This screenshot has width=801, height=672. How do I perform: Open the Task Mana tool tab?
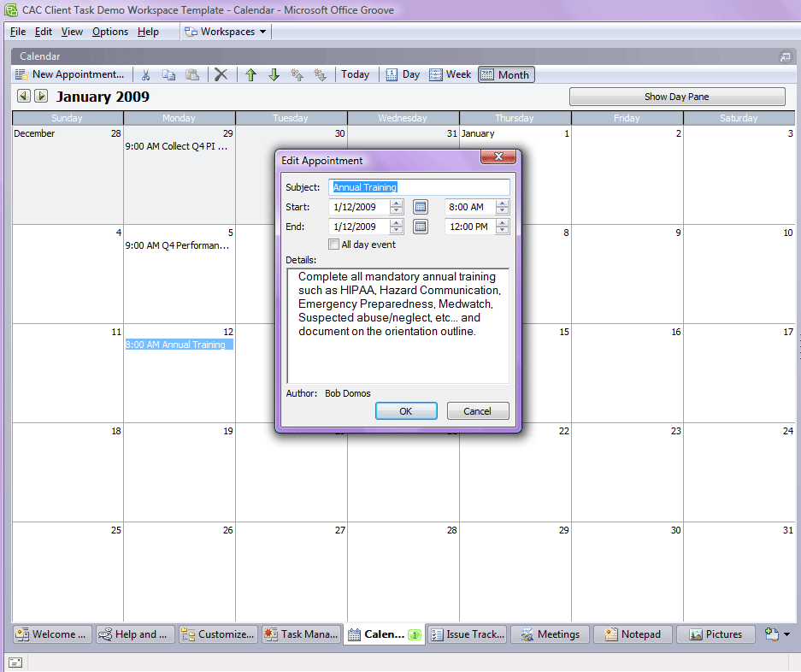tap(301, 634)
